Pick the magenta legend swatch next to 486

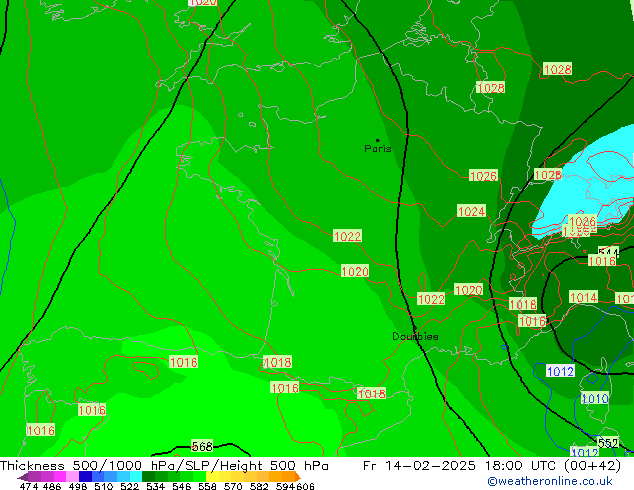[x=60, y=477]
